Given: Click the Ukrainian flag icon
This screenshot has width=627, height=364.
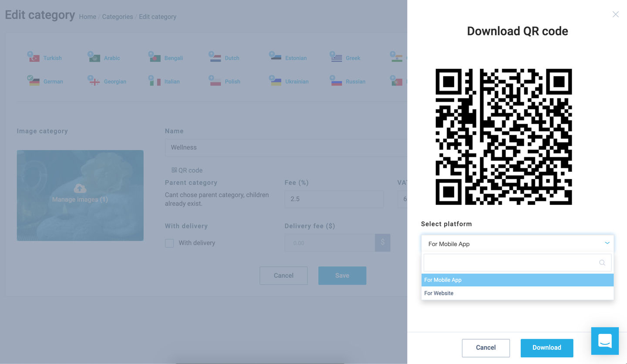Looking at the screenshot, I should point(276,81).
